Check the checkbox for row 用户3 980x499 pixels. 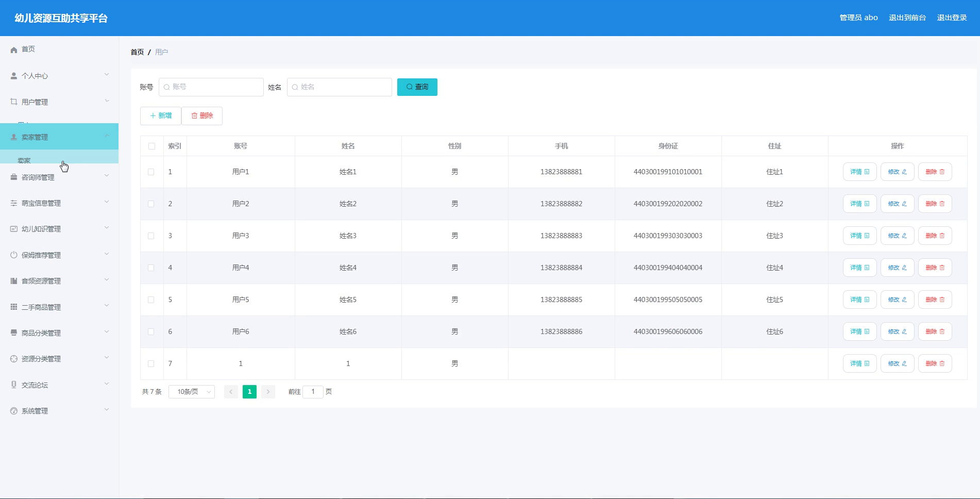tap(151, 236)
